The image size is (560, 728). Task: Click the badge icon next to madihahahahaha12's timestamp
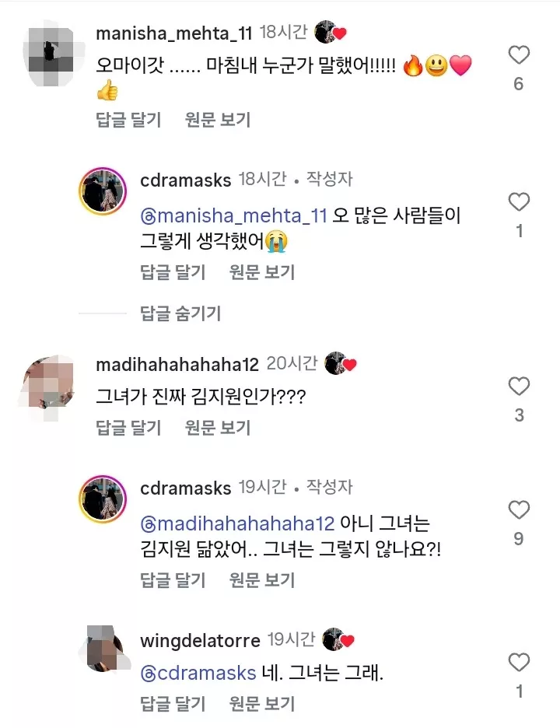tap(340, 362)
